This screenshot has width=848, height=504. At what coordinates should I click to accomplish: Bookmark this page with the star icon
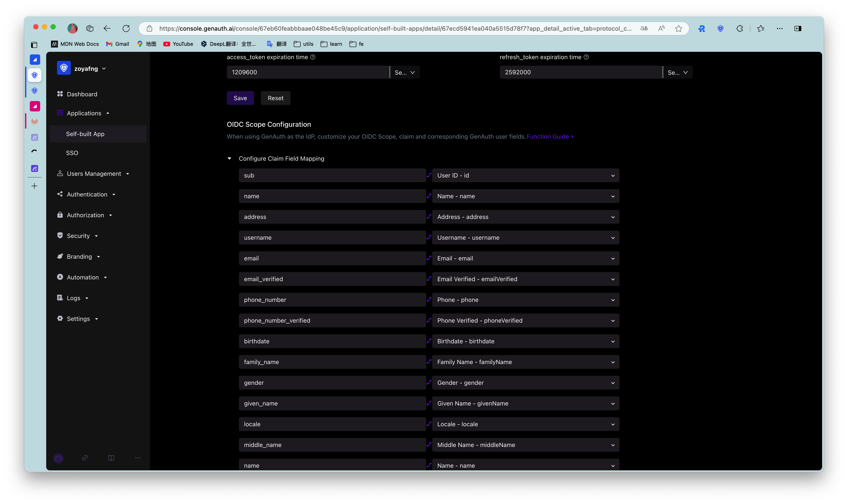pos(678,29)
